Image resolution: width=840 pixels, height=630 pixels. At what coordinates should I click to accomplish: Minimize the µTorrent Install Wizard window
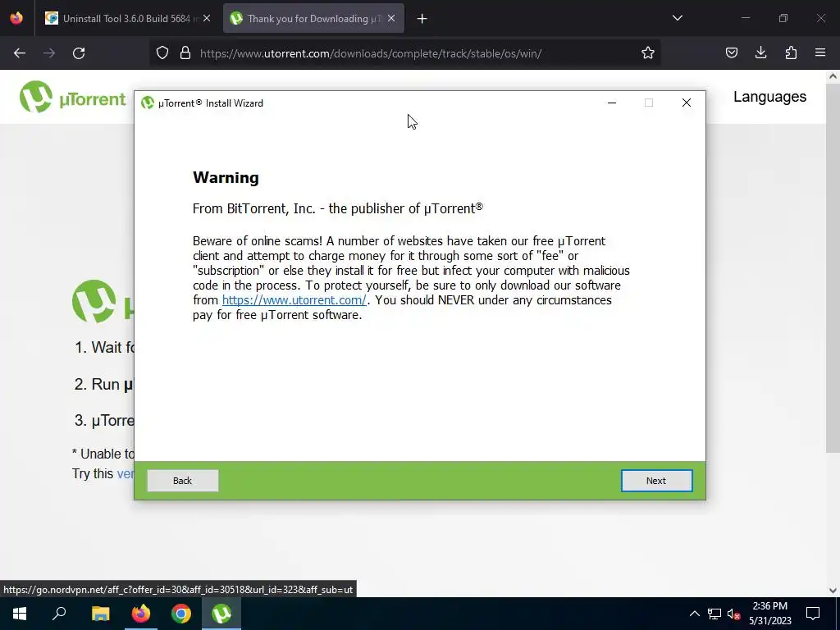click(x=612, y=103)
